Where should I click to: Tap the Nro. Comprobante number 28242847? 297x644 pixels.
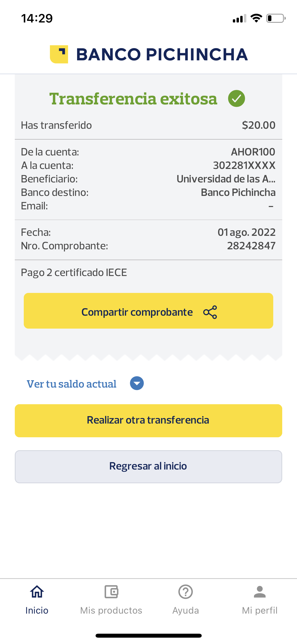click(251, 246)
